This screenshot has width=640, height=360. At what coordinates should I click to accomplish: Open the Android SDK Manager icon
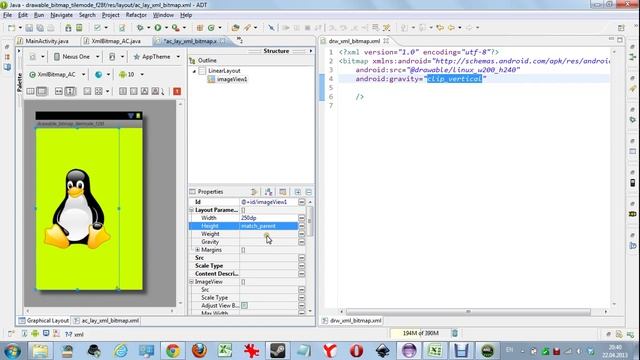68,28
